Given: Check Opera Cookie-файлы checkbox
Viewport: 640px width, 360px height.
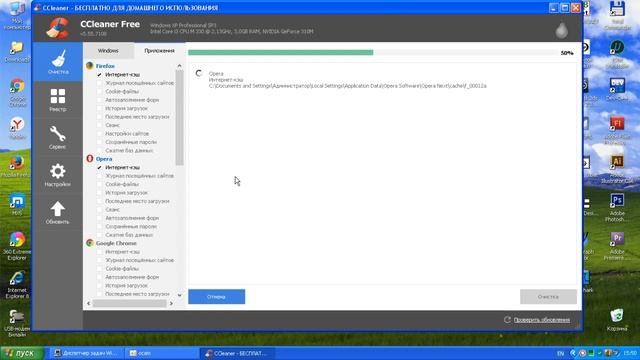Looking at the screenshot, I should [100, 184].
